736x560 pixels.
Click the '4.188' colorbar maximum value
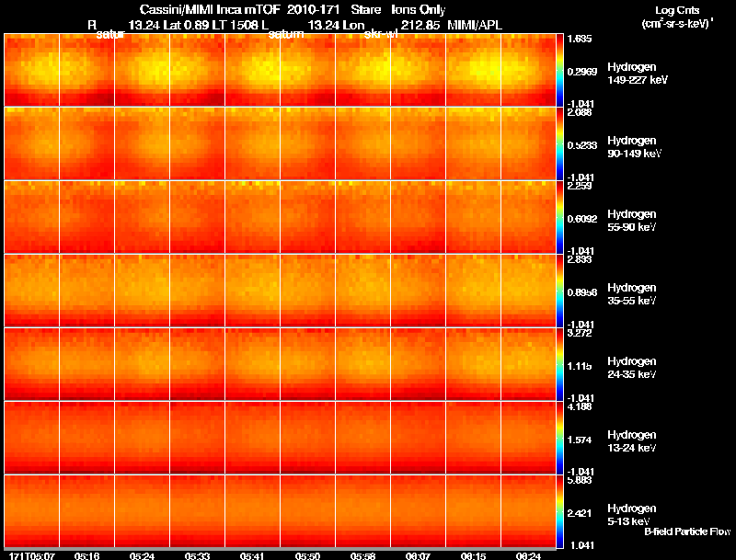(580, 406)
